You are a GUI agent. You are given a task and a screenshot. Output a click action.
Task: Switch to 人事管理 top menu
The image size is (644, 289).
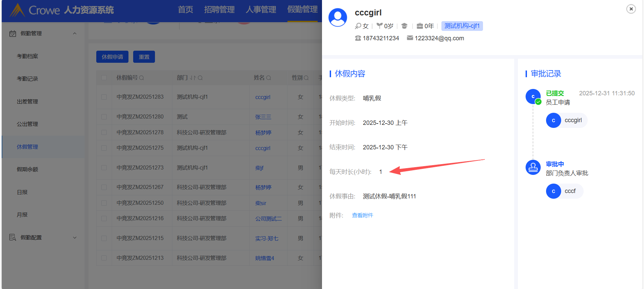coord(261,10)
